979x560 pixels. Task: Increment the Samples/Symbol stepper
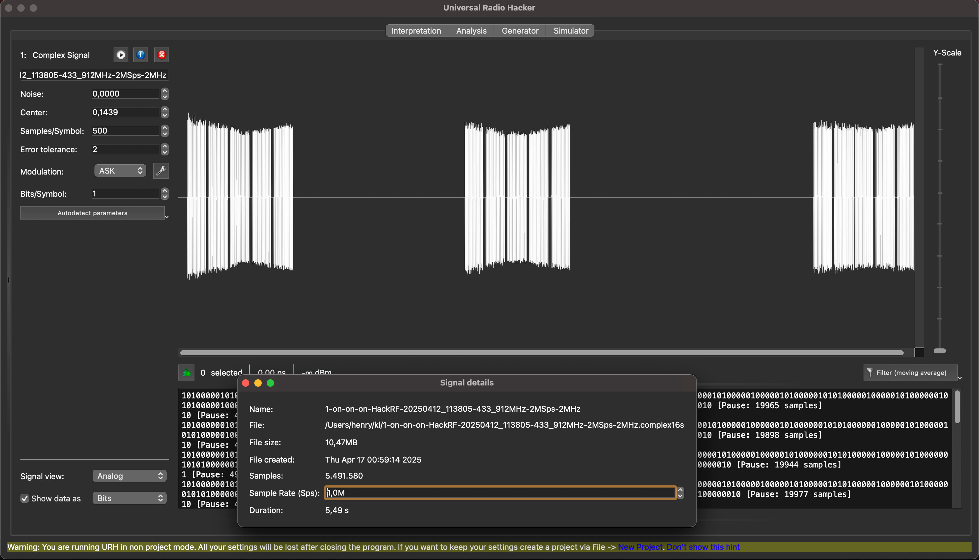165,128
